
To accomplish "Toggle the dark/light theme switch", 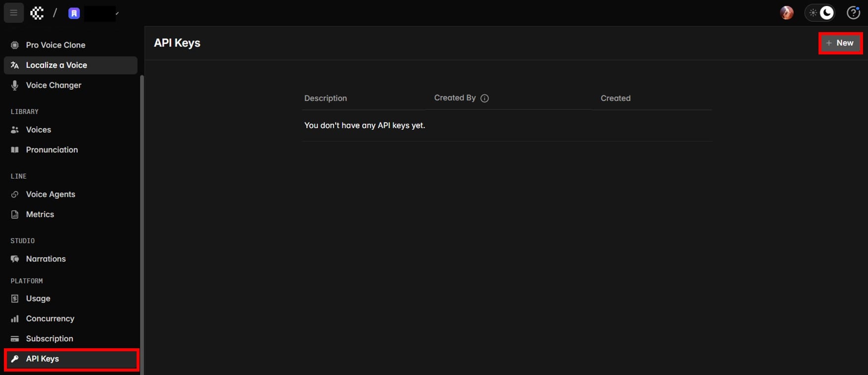I will click(820, 13).
